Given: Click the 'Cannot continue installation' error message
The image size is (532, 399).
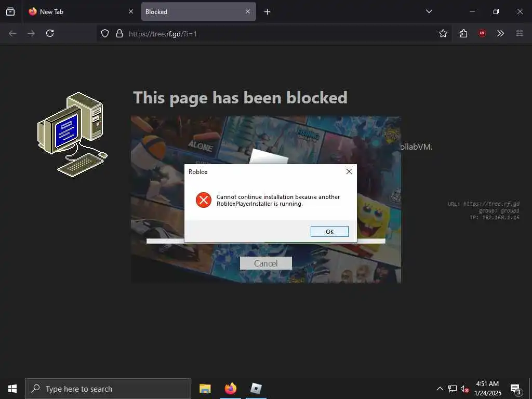Looking at the screenshot, I should click(278, 200).
